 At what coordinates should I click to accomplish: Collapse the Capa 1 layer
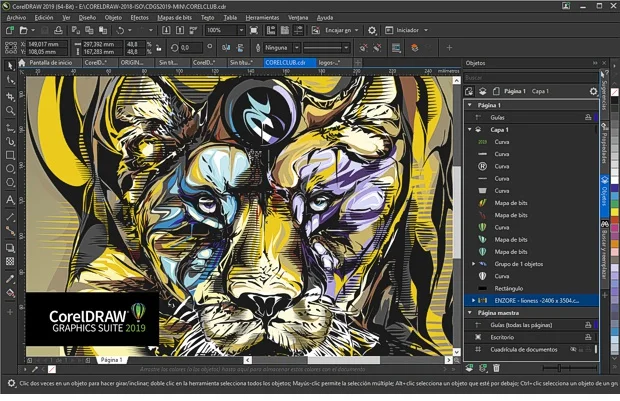coord(470,130)
